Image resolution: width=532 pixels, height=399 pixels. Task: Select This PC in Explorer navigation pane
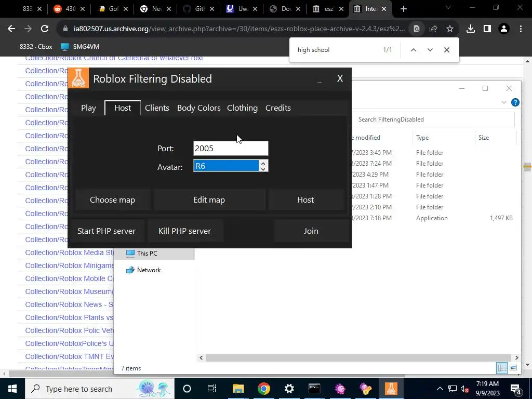[x=147, y=253]
